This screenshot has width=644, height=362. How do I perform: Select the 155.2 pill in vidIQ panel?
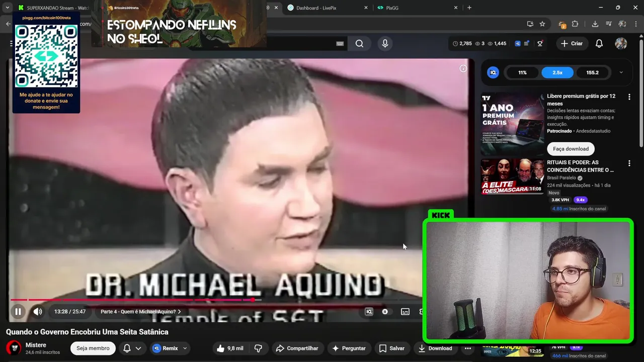(x=592, y=72)
